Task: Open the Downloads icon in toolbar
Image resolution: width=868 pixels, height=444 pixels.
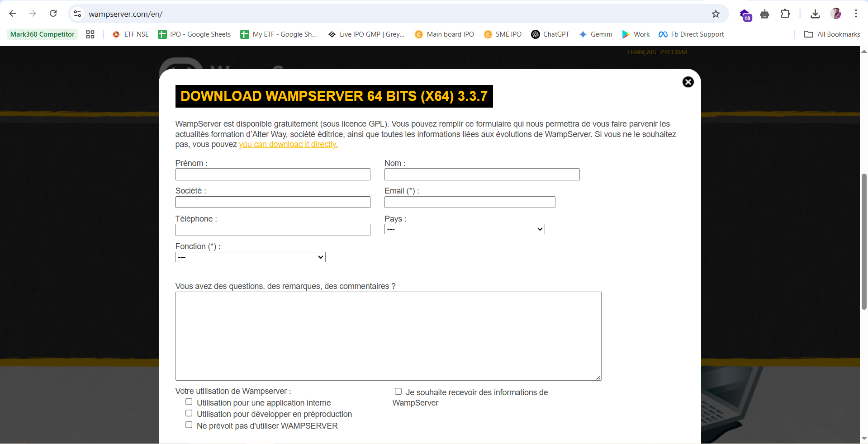Action: point(815,14)
